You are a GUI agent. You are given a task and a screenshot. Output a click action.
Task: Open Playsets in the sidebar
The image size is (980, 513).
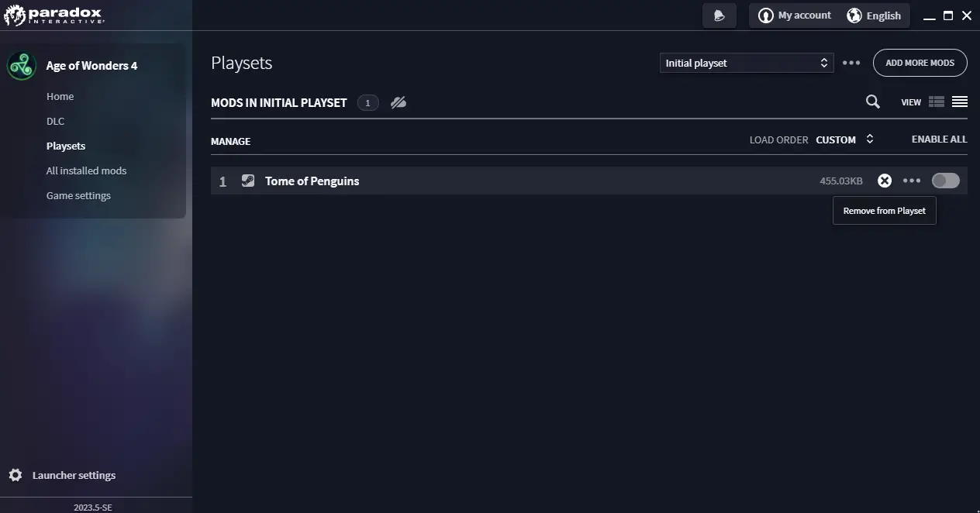[66, 146]
